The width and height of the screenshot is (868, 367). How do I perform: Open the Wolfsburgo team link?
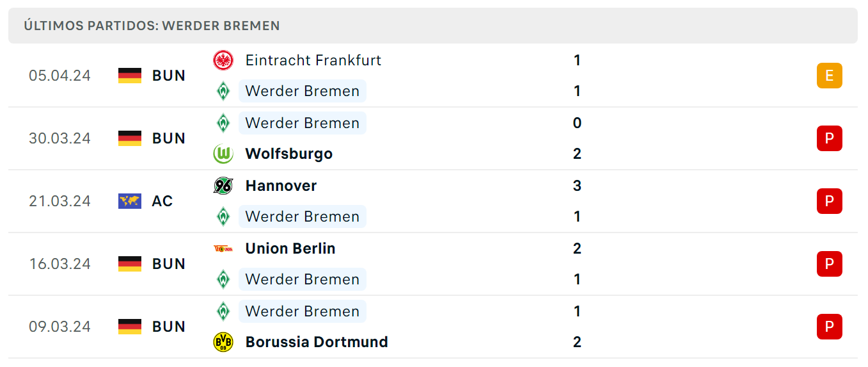tap(289, 154)
